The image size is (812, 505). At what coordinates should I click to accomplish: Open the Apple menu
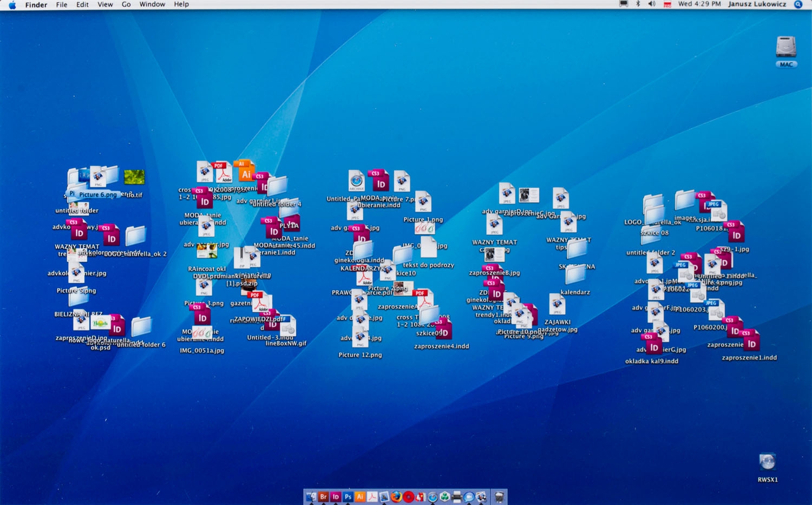pos(12,4)
